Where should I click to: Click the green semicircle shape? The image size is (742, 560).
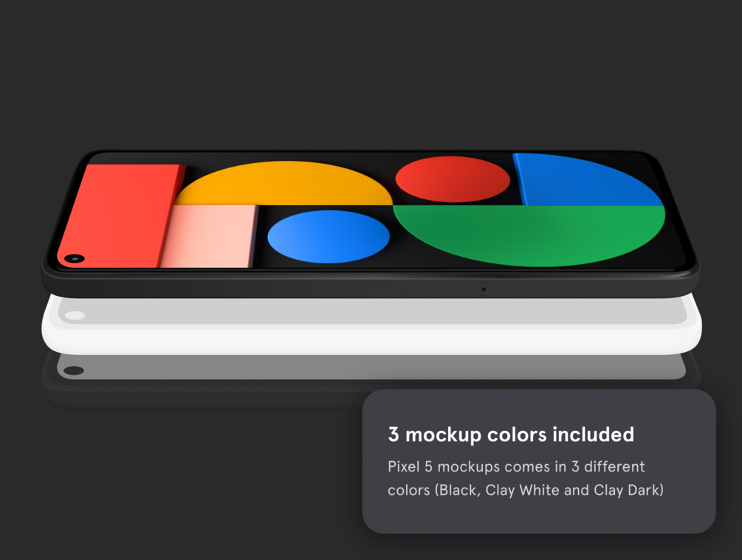pos(529,235)
